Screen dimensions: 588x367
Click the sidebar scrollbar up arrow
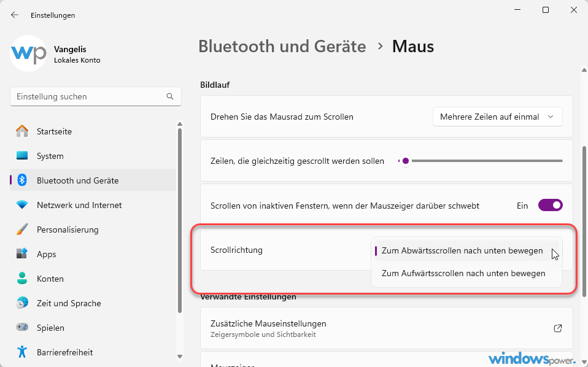coord(180,124)
